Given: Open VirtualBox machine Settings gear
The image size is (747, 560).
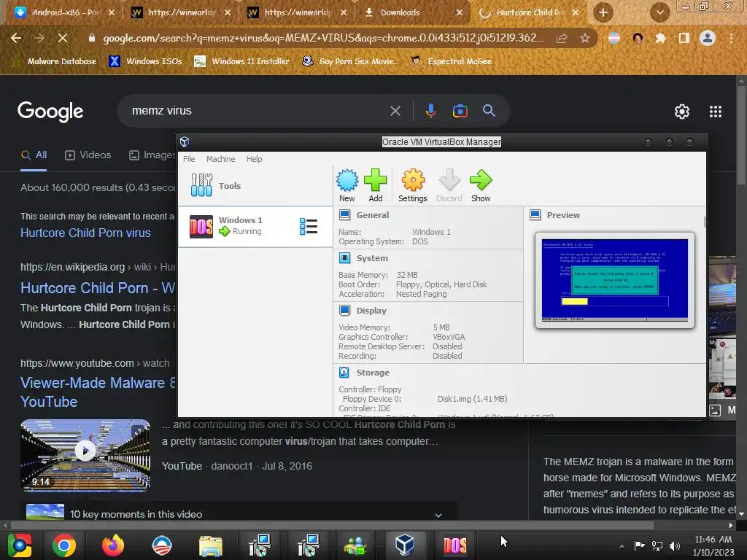Looking at the screenshot, I should 413,180.
